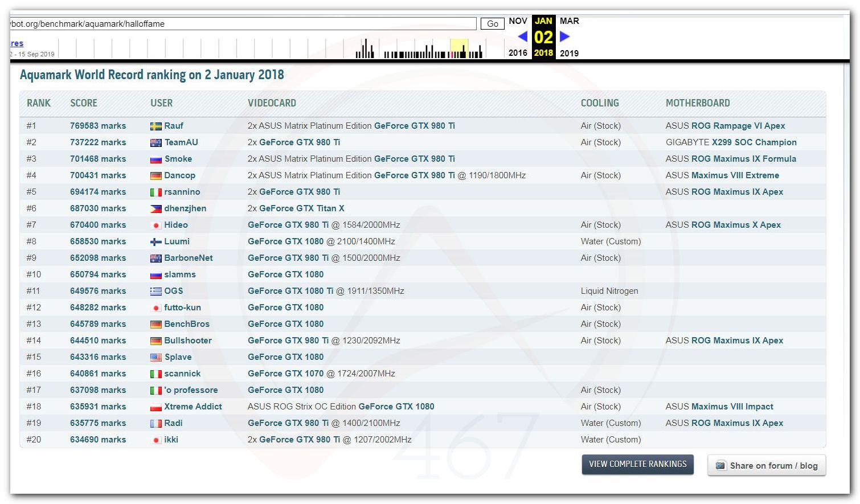Click the Italian flag beside 'o professore
Image resolution: width=860 pixels, height=504 pixels.
tap(155, 391)
